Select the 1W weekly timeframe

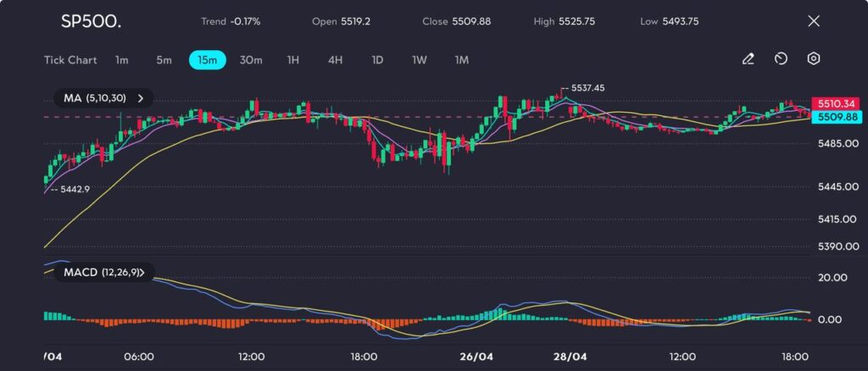click(420, 60)
